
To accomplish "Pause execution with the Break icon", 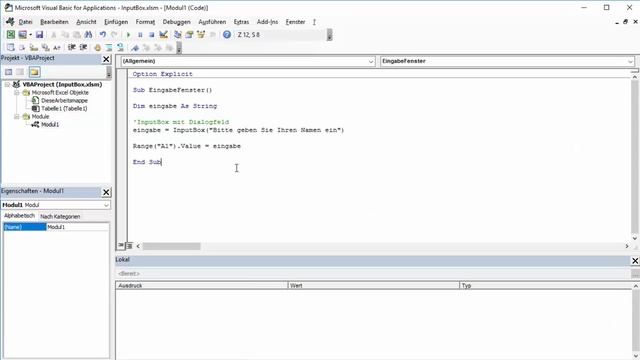I will point(140,35).
